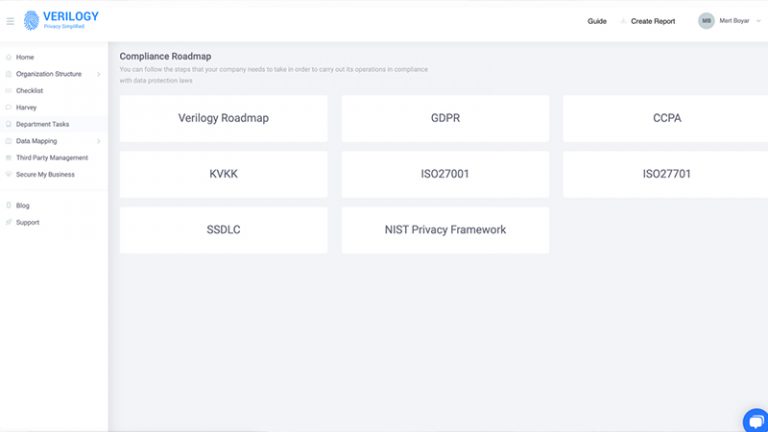Open the CCPA roadmap card
The image size is (768, 432).
pyautogui.click(x=666, y=119)
